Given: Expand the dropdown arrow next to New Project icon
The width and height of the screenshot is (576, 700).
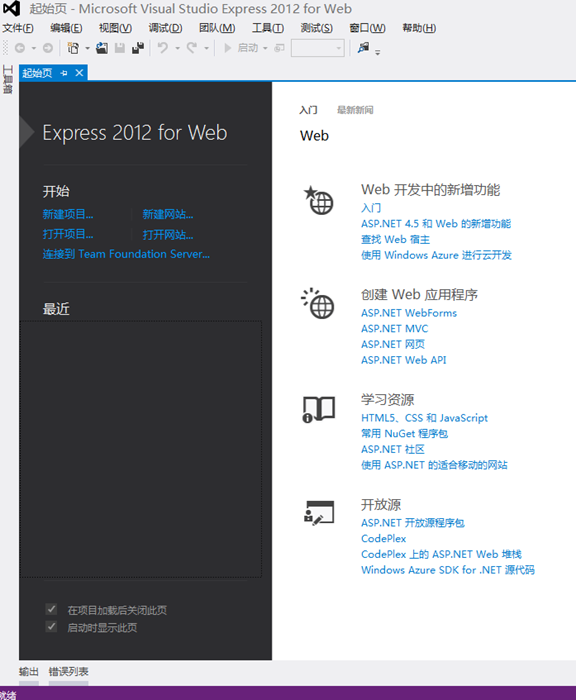Looking at the screenshot, I should click(x=88, y=48).
